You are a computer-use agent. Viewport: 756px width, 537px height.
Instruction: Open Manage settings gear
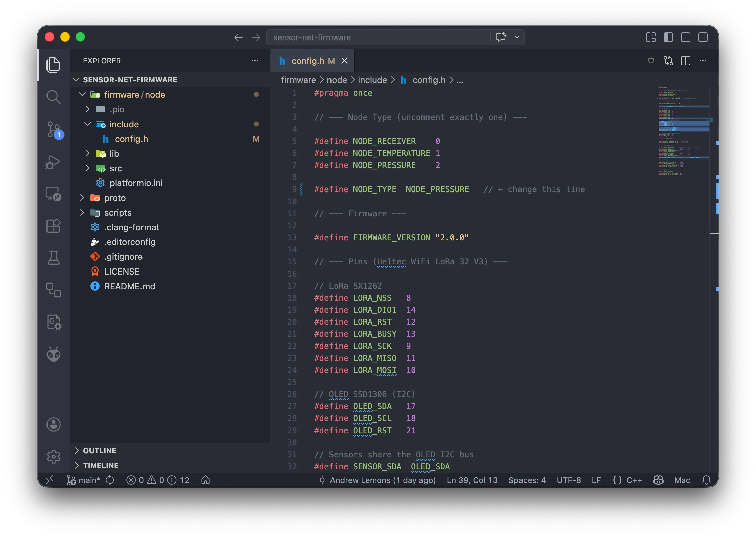[x=53, y=457]
